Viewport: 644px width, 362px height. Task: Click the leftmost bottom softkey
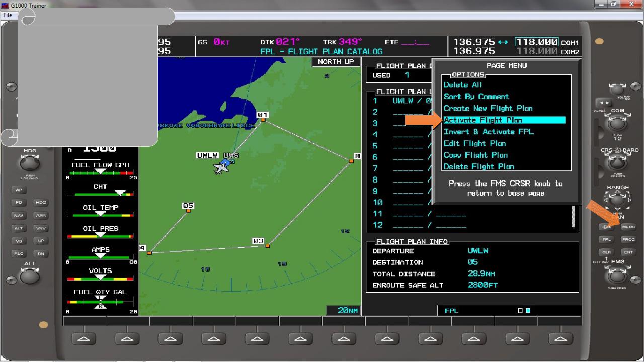[x=84, y=339]
